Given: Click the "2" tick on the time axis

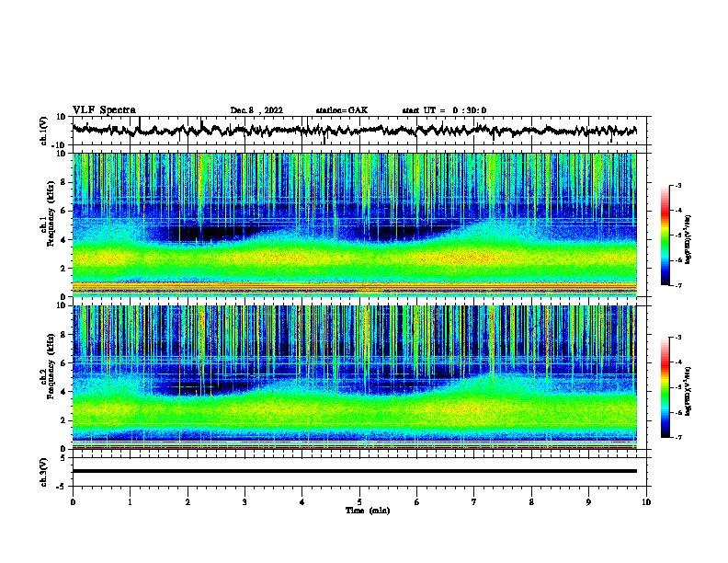Looking at the screenshot, I should click(188, 502).
